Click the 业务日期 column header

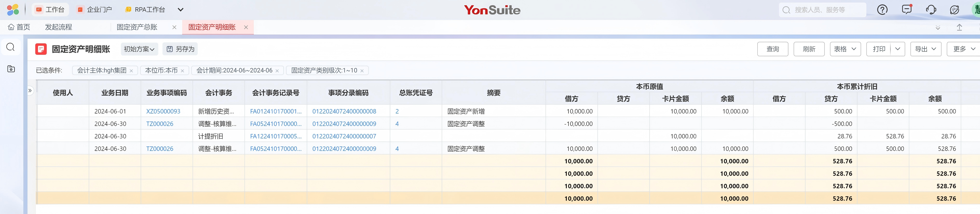click(x=114, y=93)
